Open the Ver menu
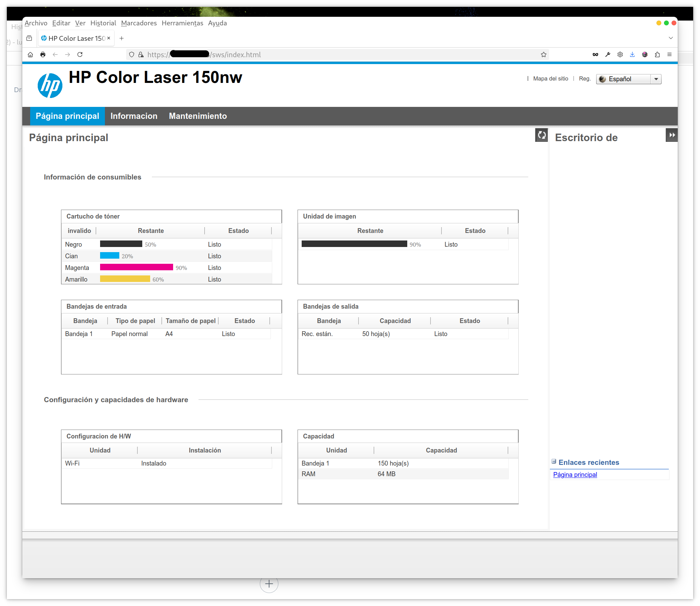The width and height of the screenshot is (700, 606). point(80,23)
